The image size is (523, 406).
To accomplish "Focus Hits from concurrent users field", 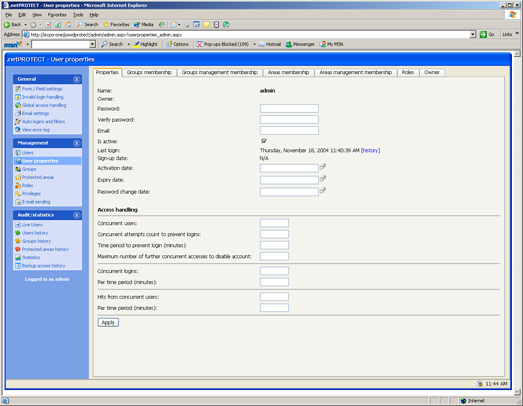I will [x=274, y=297].
